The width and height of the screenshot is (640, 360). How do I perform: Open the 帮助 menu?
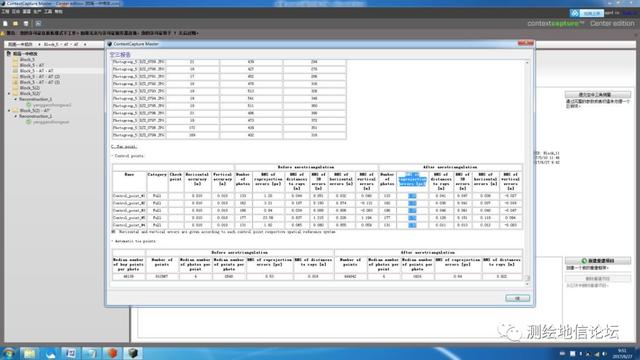(x=59, y=12)
